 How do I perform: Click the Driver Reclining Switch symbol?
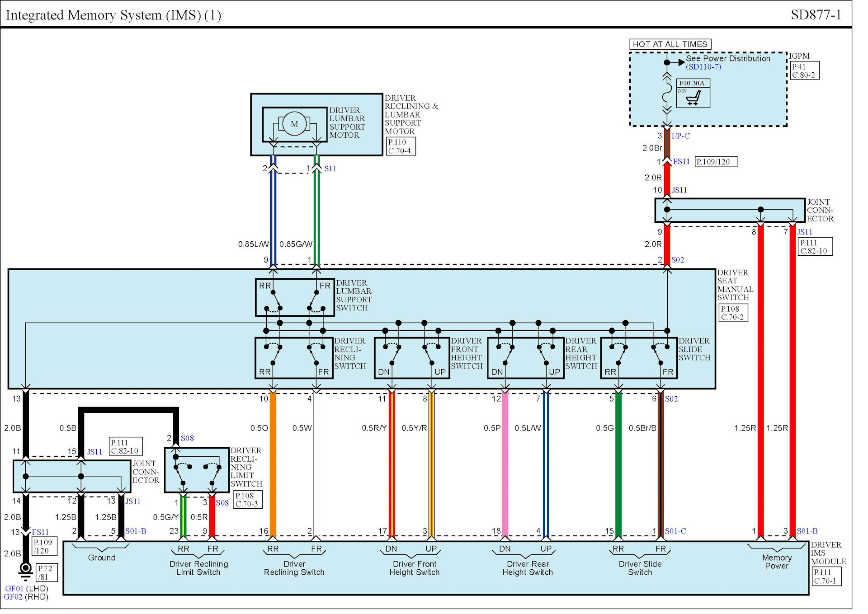(294, 358)
